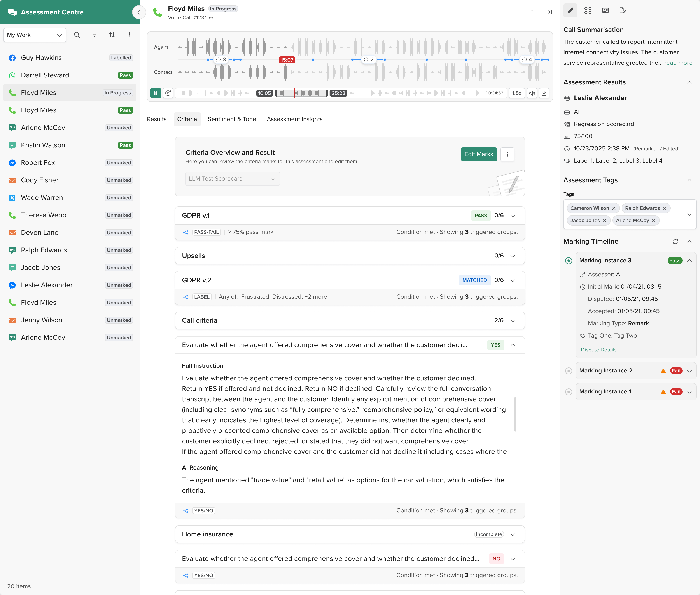Remove the Ralph Edwards tag
This screenshot has width=700, height=595.
pos(665,209)
